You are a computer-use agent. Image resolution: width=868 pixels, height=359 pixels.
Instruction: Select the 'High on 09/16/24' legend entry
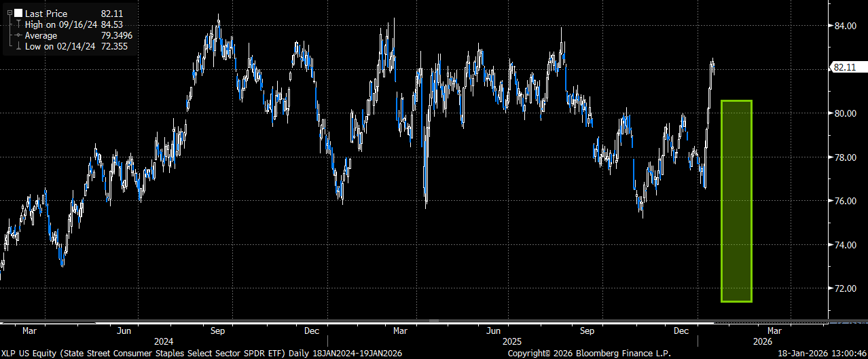[x=61, y=24]
